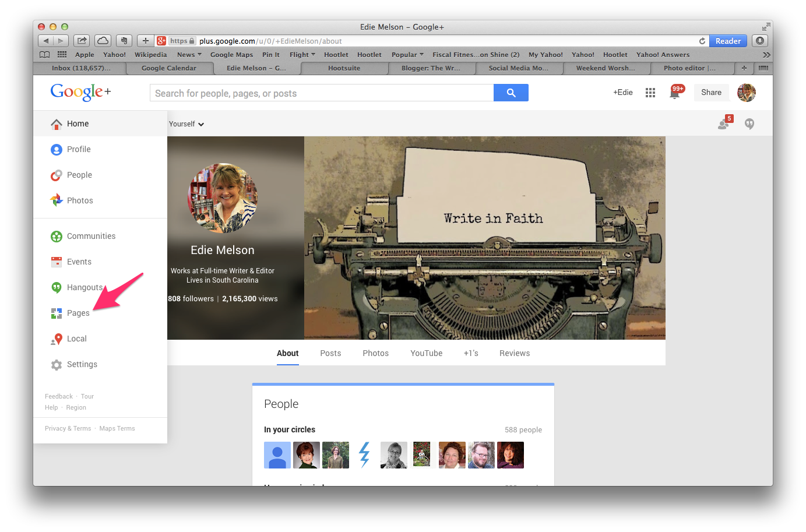
Task: Click the Reader button
Action: pos(728,41)
